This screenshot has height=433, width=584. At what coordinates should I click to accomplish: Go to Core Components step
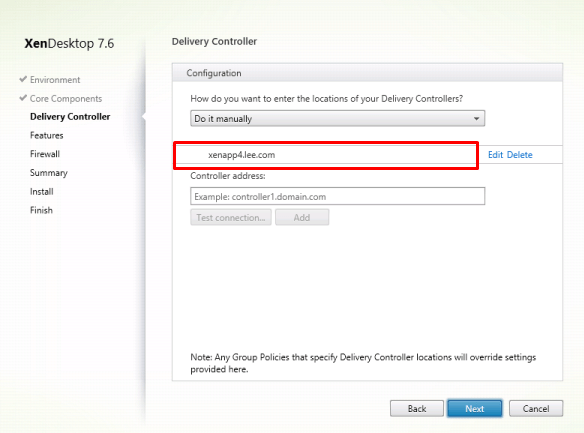66,99
